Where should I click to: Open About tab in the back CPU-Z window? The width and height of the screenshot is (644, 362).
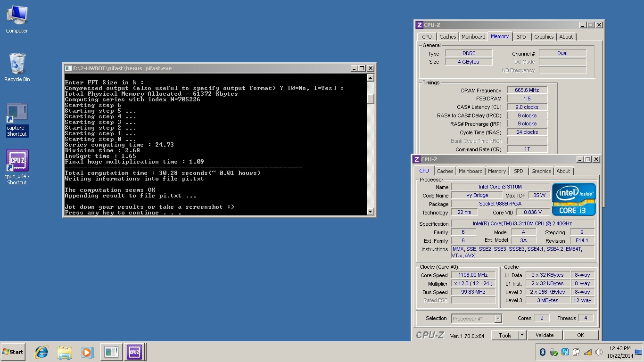tap(566, 37)
